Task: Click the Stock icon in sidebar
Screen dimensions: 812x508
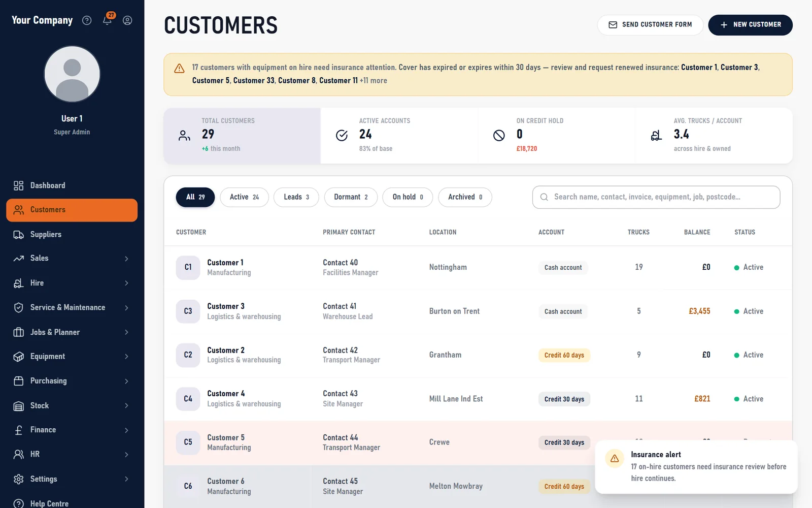Action: [x=19, y=406]
